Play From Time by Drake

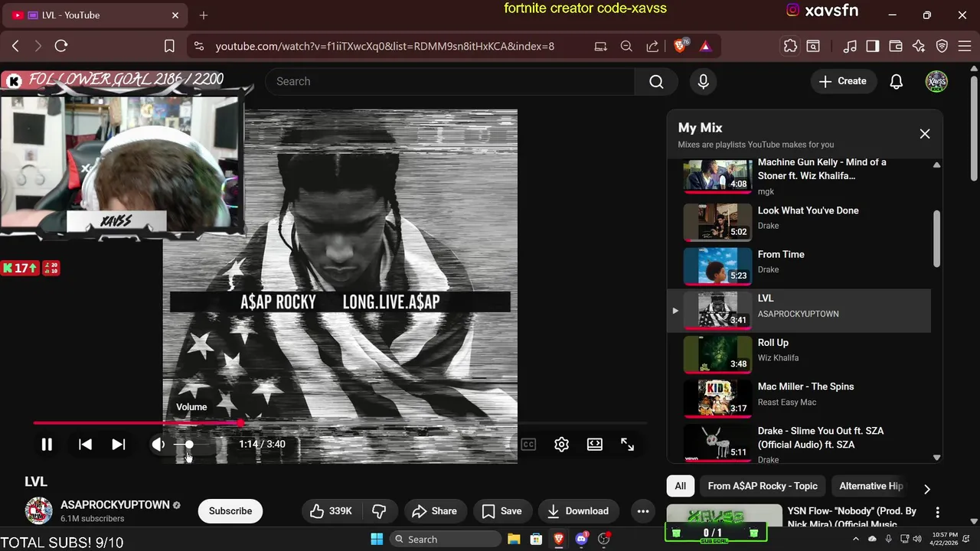(799, 266)
